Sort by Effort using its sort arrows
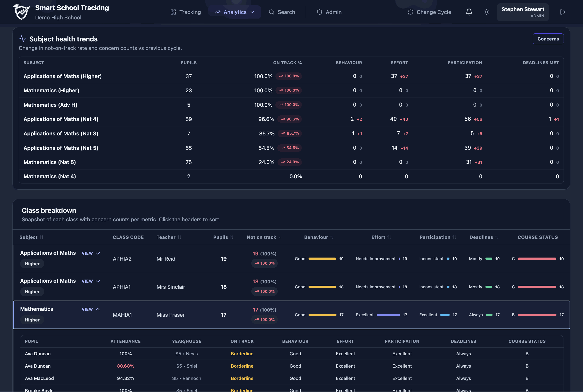The width and height of the screenshot is (583, 392). (x=389, y=237)
